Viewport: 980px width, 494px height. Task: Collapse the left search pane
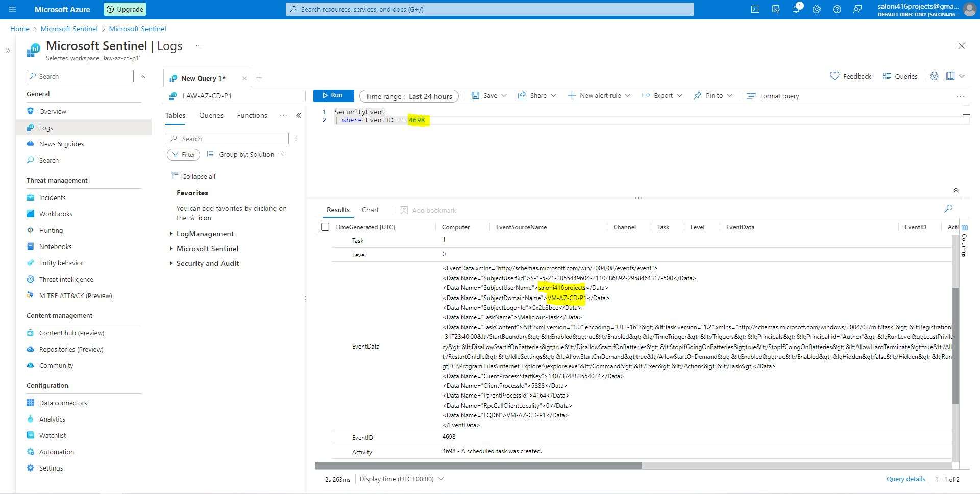pyautogui.click(x=143, y=76)
